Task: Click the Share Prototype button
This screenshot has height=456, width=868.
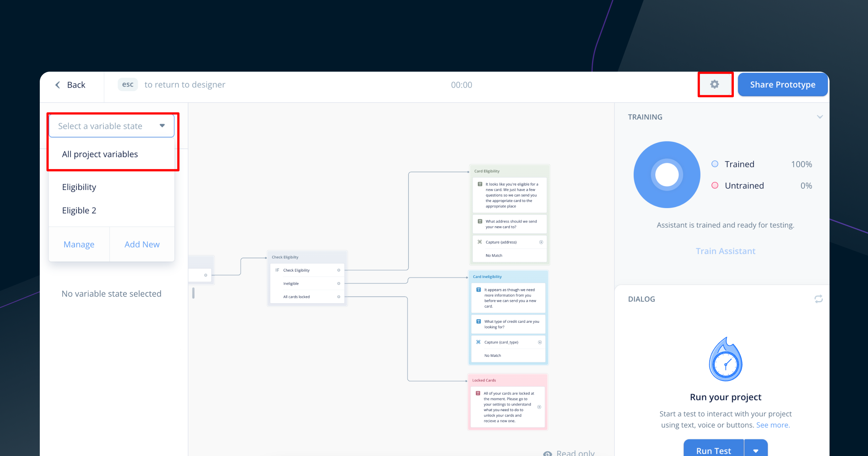Action: point(782,84)
